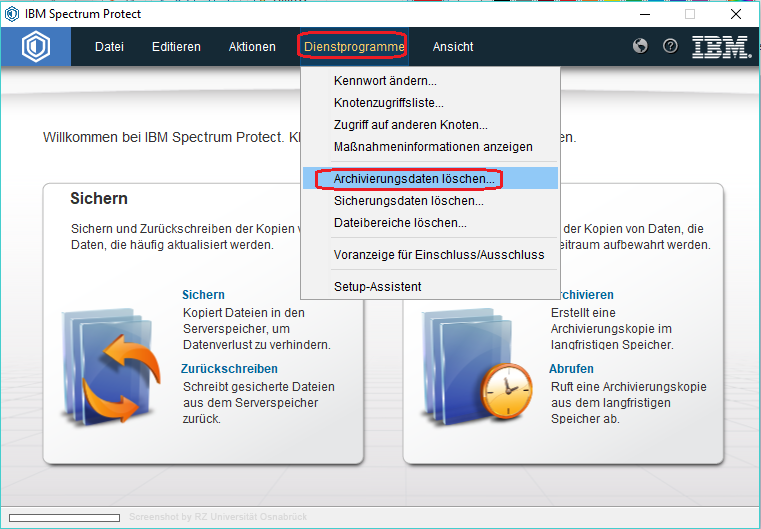Click the globe icon in header
The image size is (761, 529).
[x=641, y=46]
